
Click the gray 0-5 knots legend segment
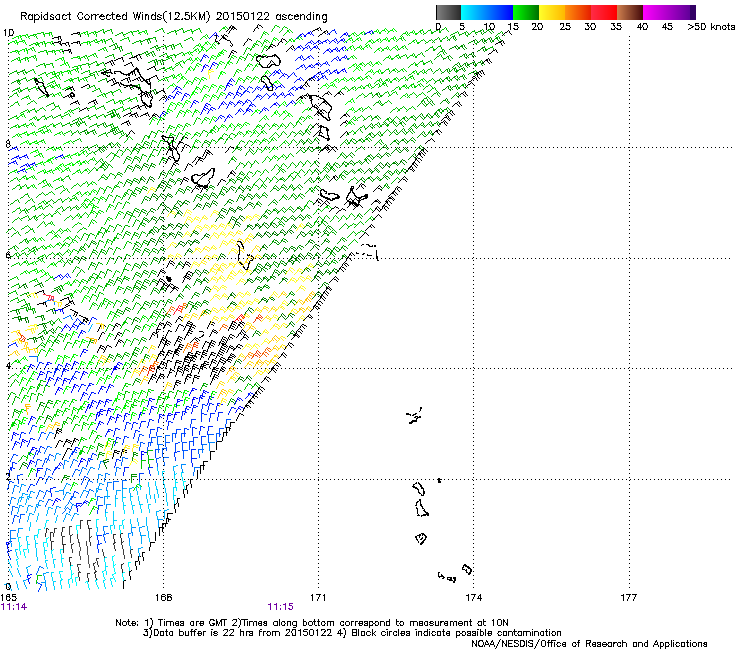tap(449, 12)
